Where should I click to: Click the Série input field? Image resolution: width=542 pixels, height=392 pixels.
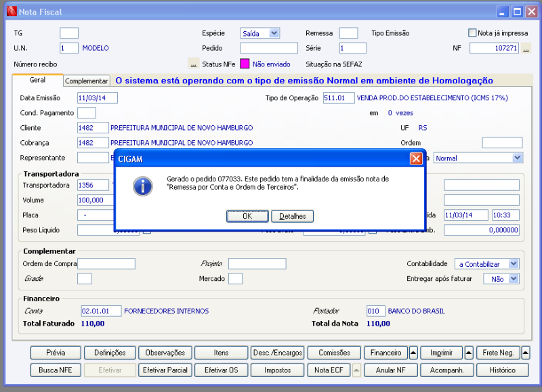(353, 48)
